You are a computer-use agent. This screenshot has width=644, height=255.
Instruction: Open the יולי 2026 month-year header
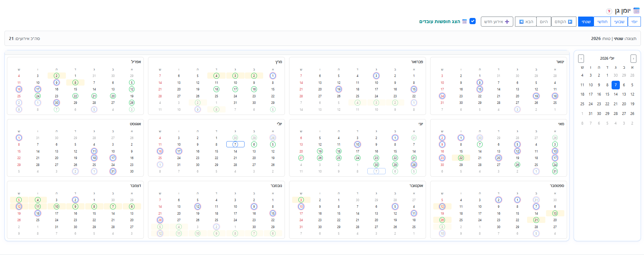(607, 58)
